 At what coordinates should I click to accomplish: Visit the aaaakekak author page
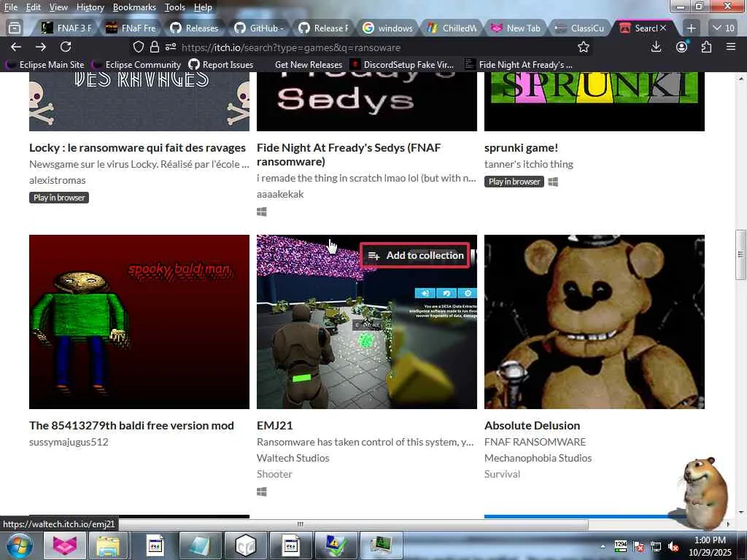click(x=280, y=194)
